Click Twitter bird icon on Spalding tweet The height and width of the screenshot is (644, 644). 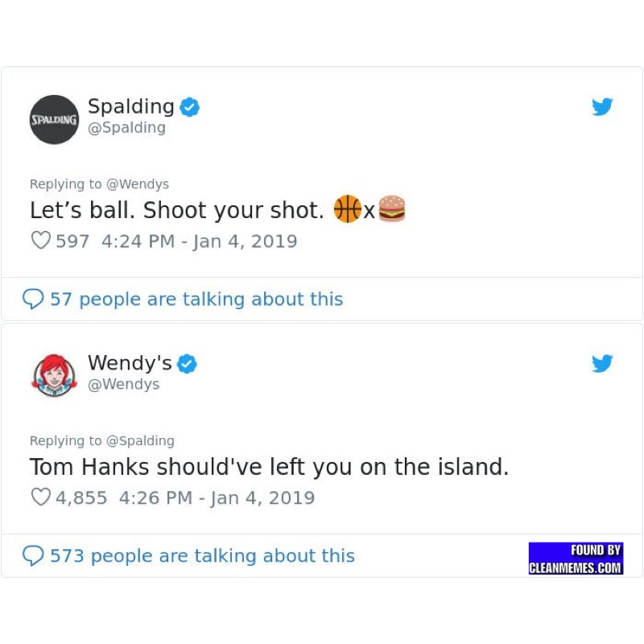pos(602,107)
